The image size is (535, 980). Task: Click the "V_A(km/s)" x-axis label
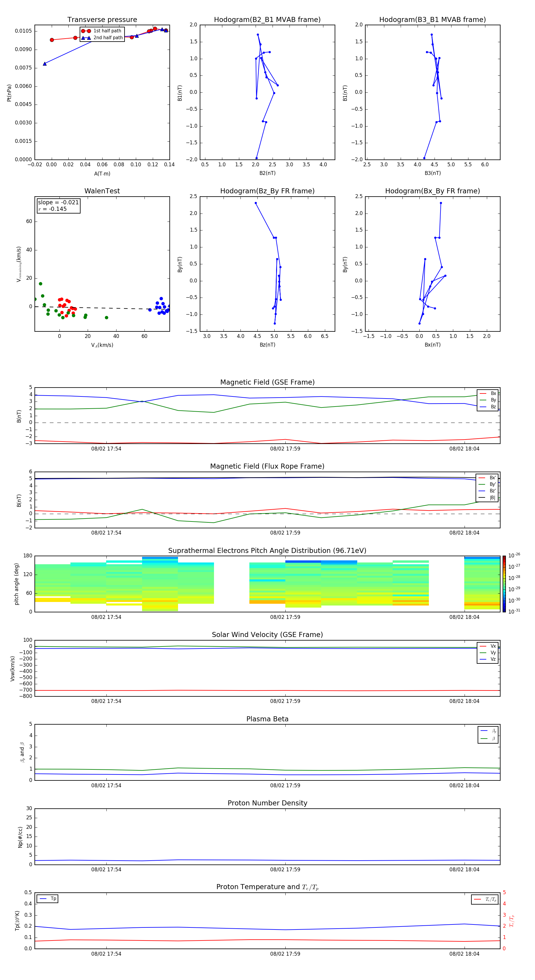pyautogui.click(x=102, y=345)
